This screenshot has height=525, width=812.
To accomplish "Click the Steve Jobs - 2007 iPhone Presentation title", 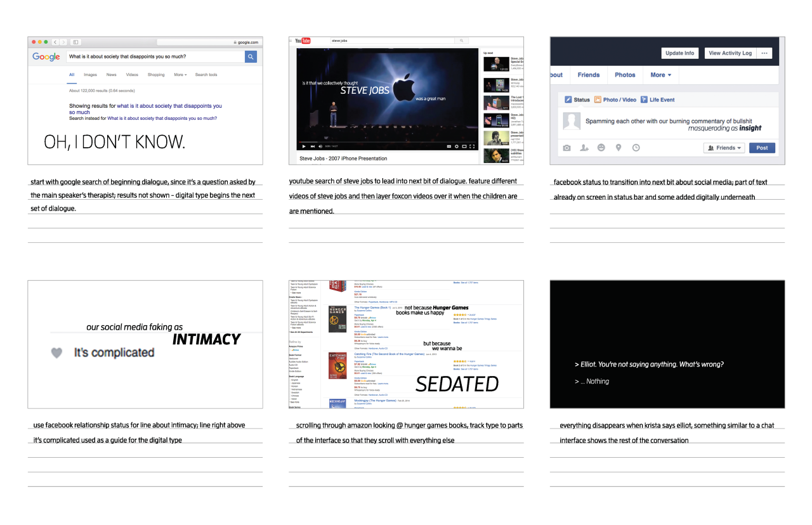I will point(343,159).
